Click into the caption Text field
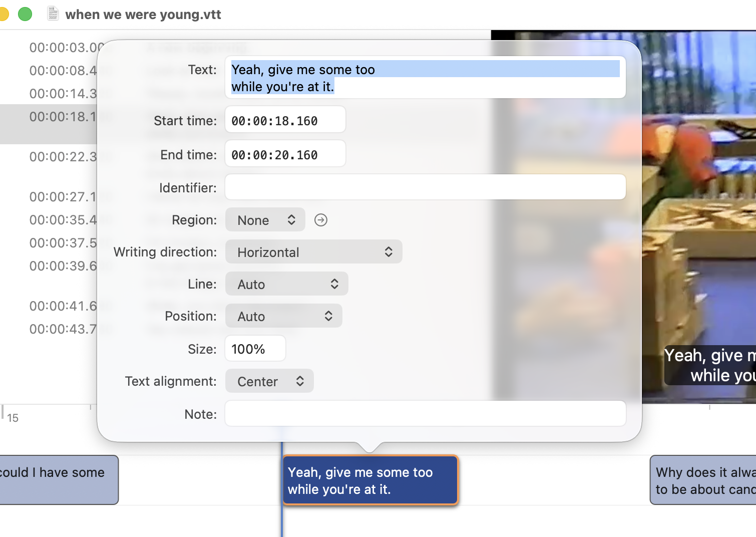The width and height of the screenshot is (756, 537). [425, 78]
